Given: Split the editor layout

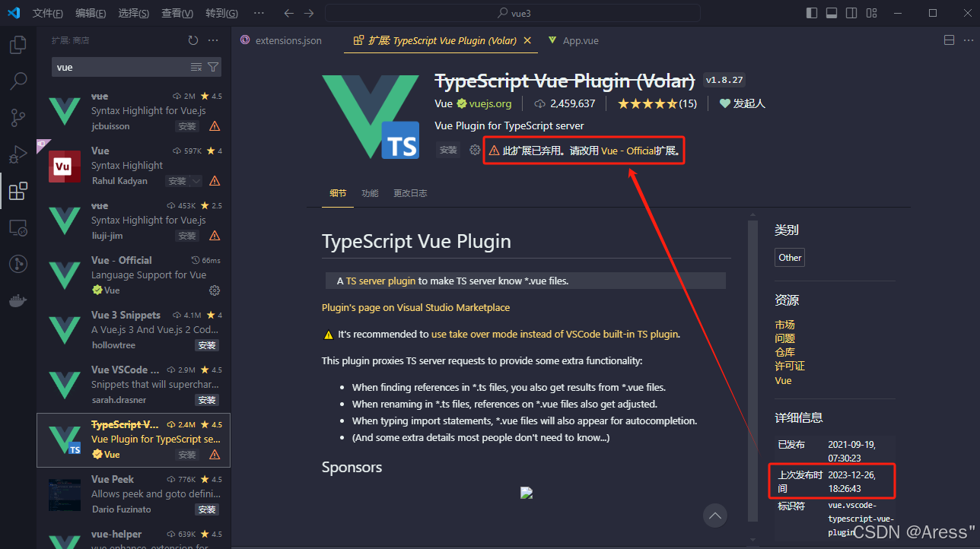Looking at the screenshot, I should 949,40.
